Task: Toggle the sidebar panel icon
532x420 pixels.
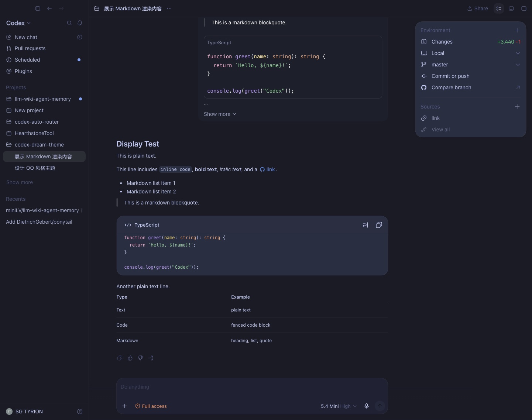Action: click(x=38, y=8)
